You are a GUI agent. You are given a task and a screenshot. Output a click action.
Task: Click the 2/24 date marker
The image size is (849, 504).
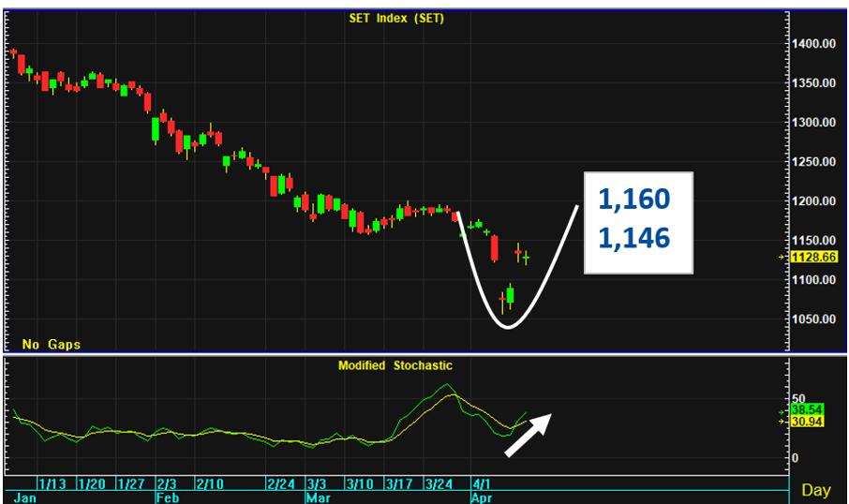[281, 484]
